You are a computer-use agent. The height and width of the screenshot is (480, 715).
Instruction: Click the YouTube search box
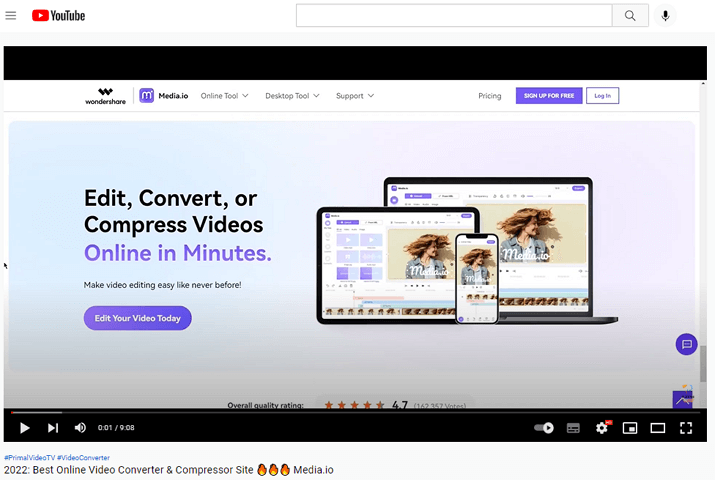click(x=454, y=15)
